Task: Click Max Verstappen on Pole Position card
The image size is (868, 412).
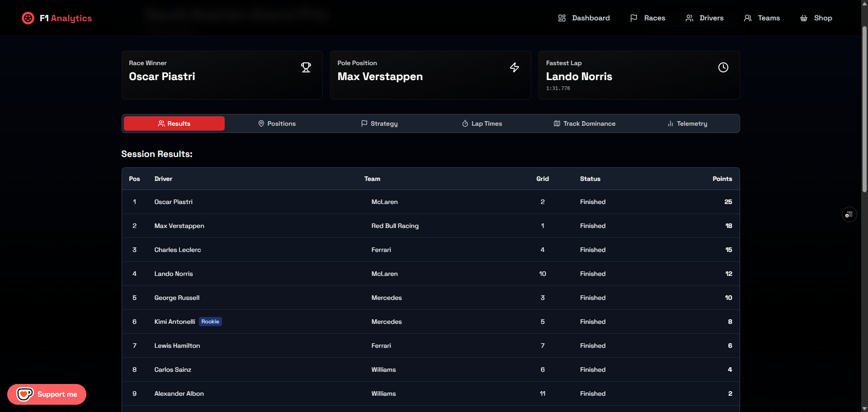Action: pyautogui.click(x=380, y=76)
